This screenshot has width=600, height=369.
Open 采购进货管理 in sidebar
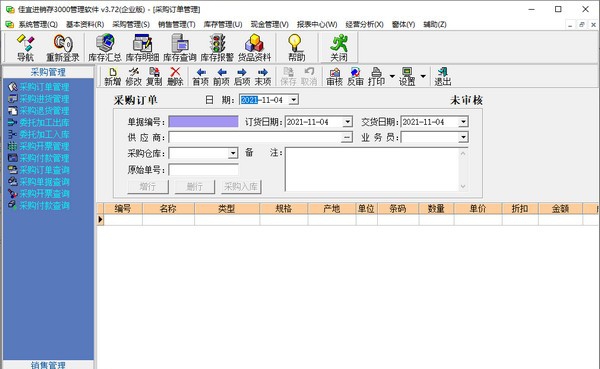[44, 99]
